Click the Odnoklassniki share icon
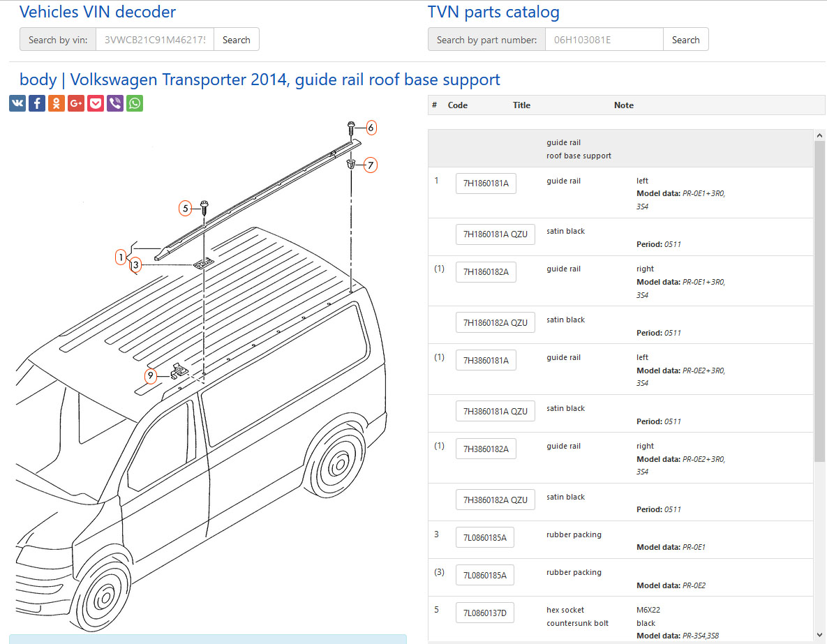 57,103
